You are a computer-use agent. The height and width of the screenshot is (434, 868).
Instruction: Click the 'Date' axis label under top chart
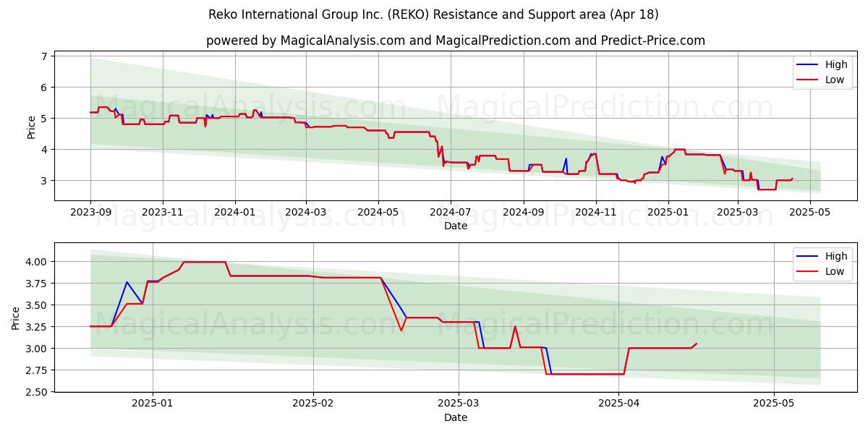[456, 226]
